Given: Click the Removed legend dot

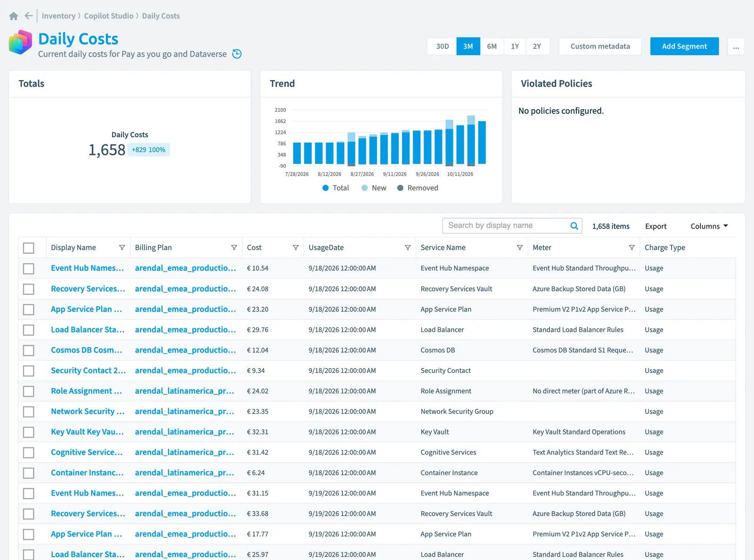Looking at the screenshot, I should coord(400,188).
